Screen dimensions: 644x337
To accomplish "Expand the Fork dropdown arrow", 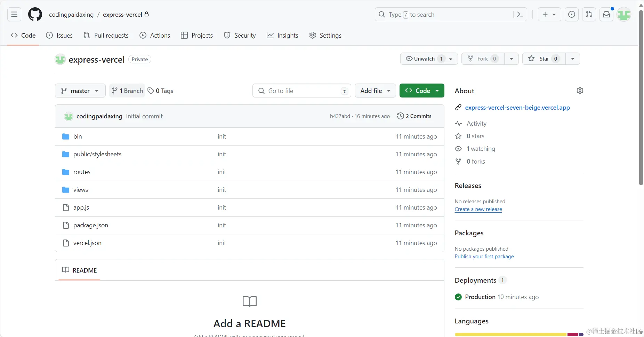I will pos(512,58).
